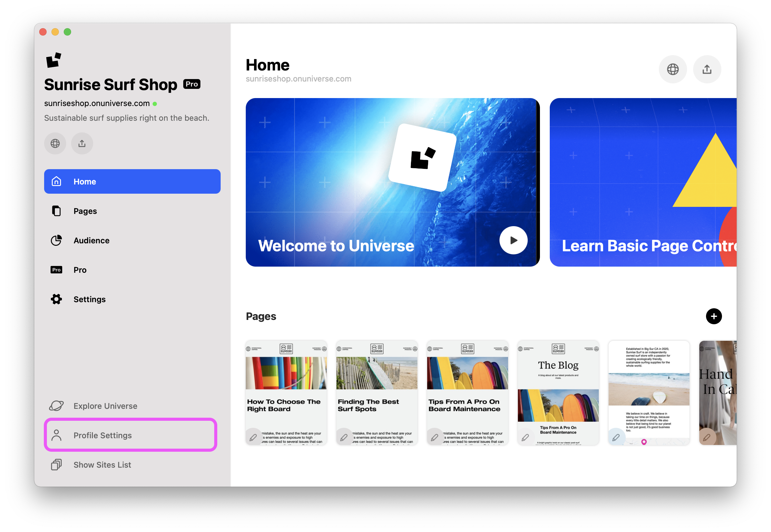Click pencil icon on The Blog page

525,437
